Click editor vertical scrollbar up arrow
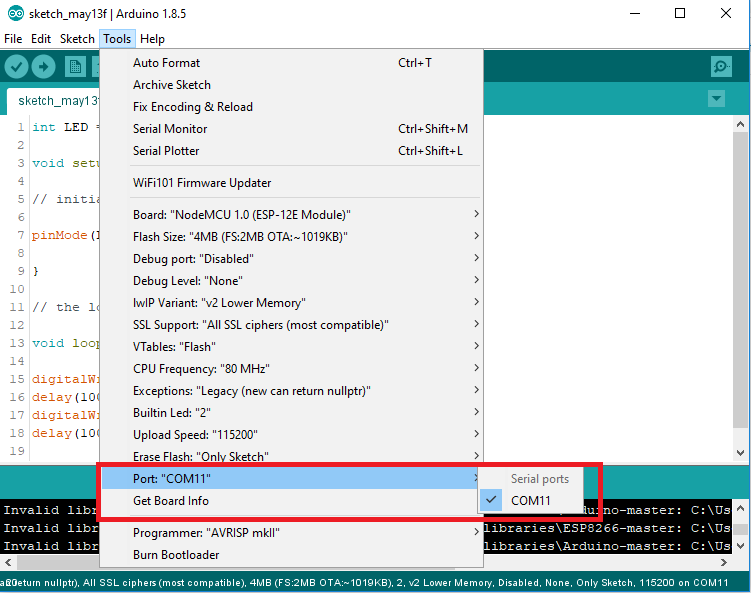The height and width of the screenshot is (593, 751). tap(740, 124)
